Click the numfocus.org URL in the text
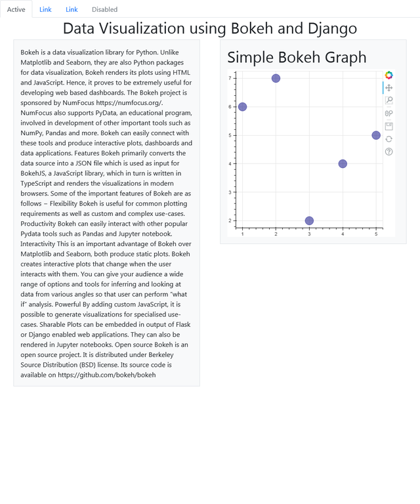The width and height of the screenshot is (420, 504). (x=128, y=103)
